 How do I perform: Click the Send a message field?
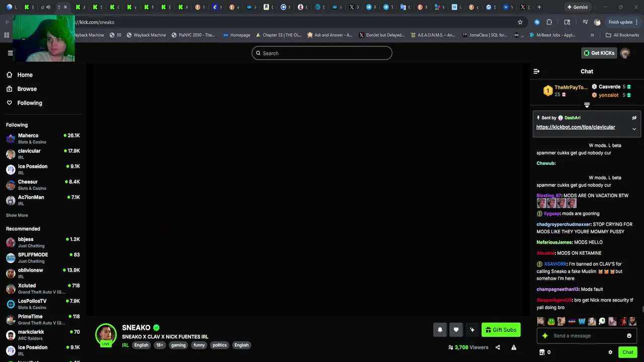tap(587, 336)
